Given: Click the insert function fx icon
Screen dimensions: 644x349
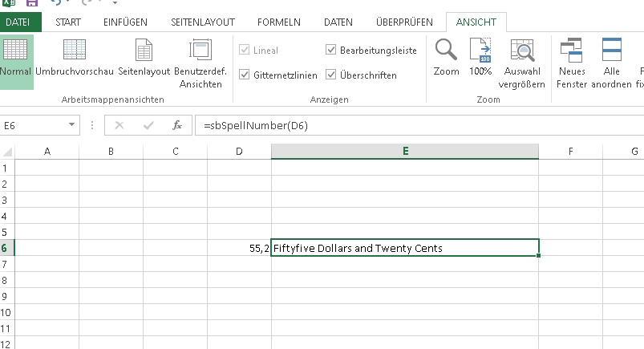Looking at the screenshot, I should tap(176, 125).
